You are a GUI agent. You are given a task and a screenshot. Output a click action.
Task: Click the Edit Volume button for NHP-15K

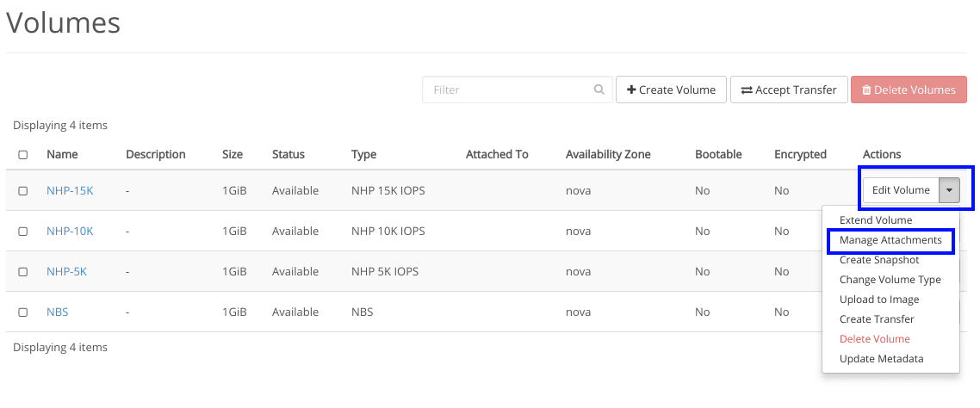coord(900,190)
